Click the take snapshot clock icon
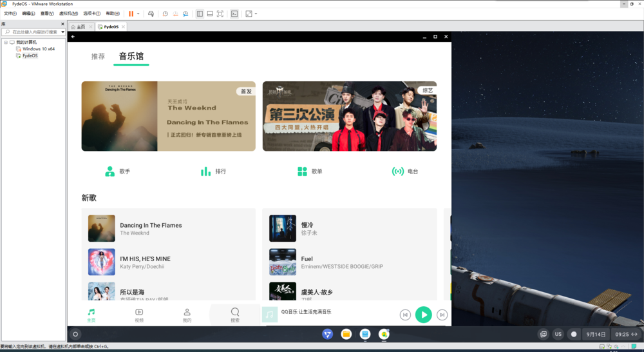This screenshot has height=352, width=644. coord(165,14)
